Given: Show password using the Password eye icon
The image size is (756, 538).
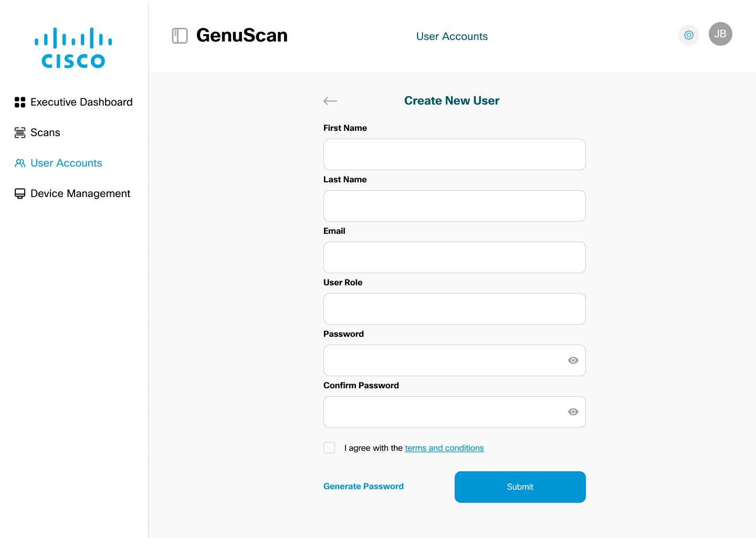Looking at the screenshot, I should point(573,360).
